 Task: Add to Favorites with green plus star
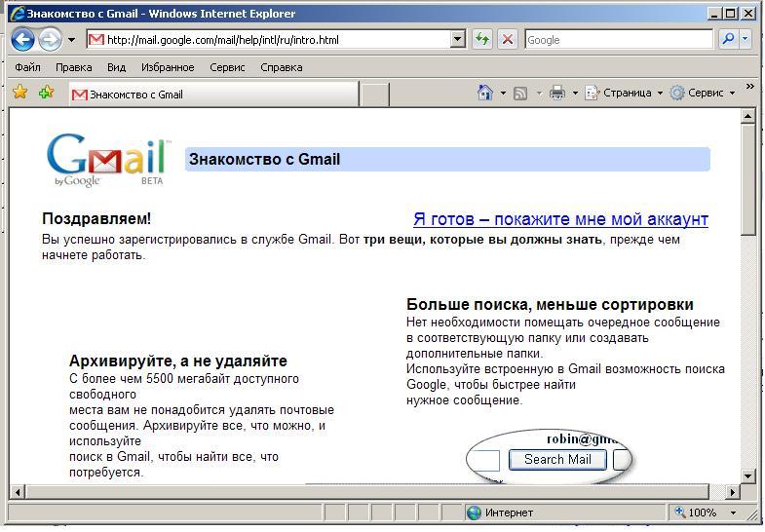(47, 92)
